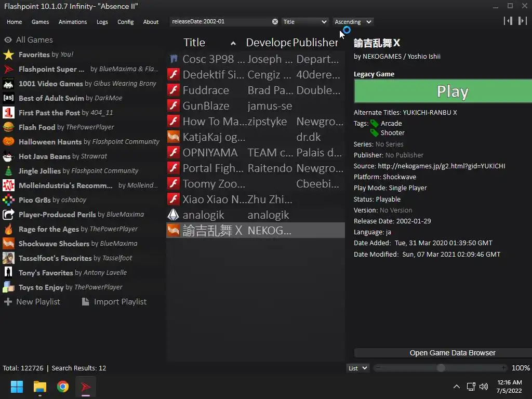Open the About page
The width and height of the screenshot is (532, 399).
click(151, 22)
